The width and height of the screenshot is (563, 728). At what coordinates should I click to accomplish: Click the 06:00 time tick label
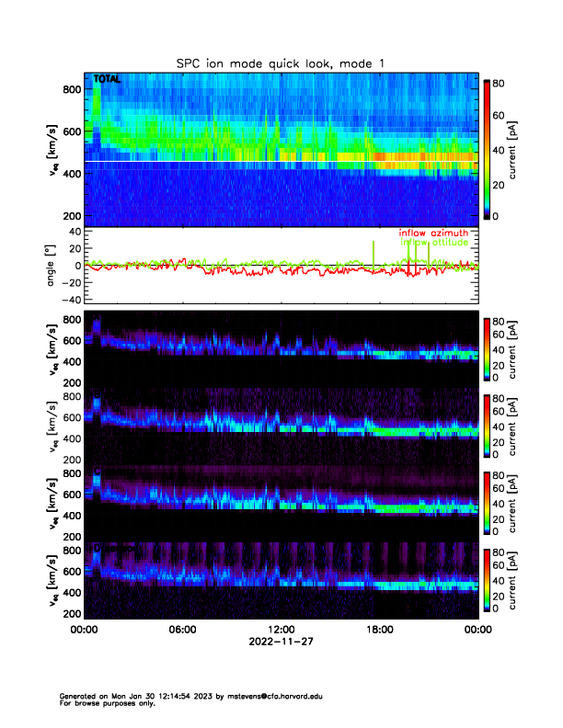click(x=182, y=630)
